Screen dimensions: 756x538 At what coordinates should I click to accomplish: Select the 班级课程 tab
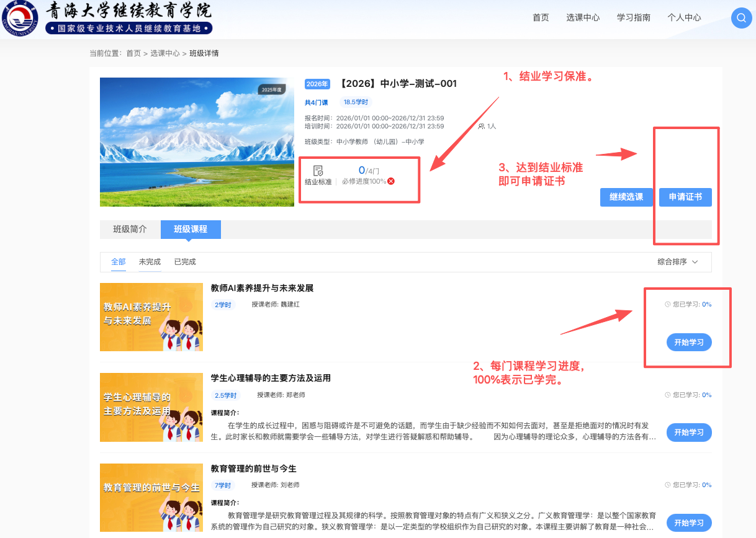coord(191,229)
